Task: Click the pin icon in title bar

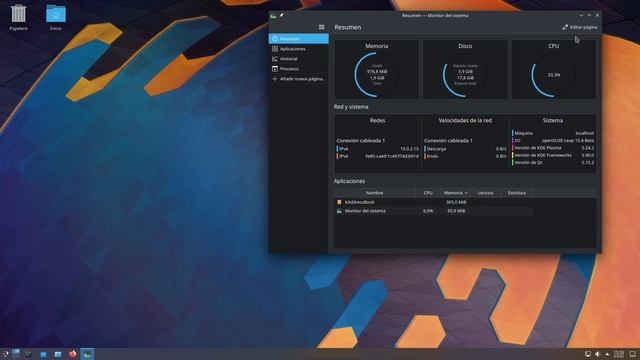Action: point(282,16)
